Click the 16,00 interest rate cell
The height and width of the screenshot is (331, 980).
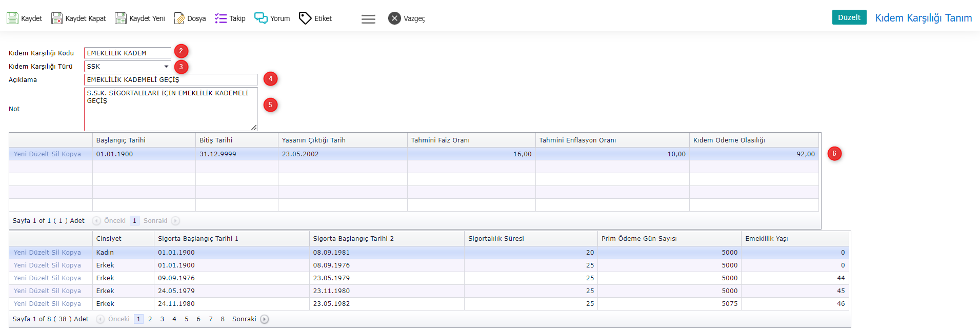point(471,154)
